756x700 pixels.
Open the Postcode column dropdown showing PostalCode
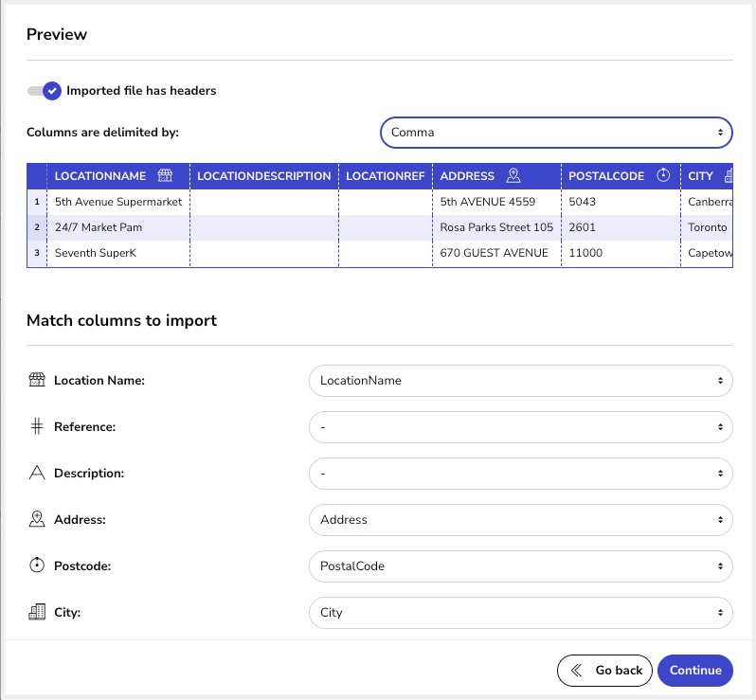click(521, 566)
